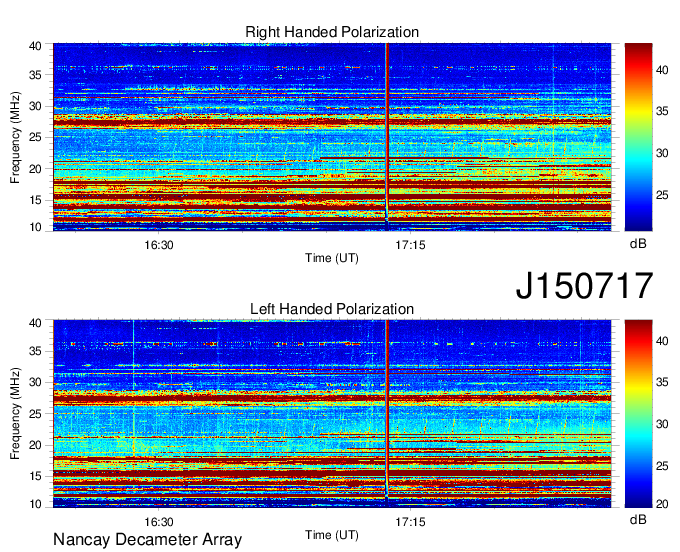The image size is (680, 552).
Task: Click the 35 MHz tick on Left Handed plot
Action: (x=35, y=351)
